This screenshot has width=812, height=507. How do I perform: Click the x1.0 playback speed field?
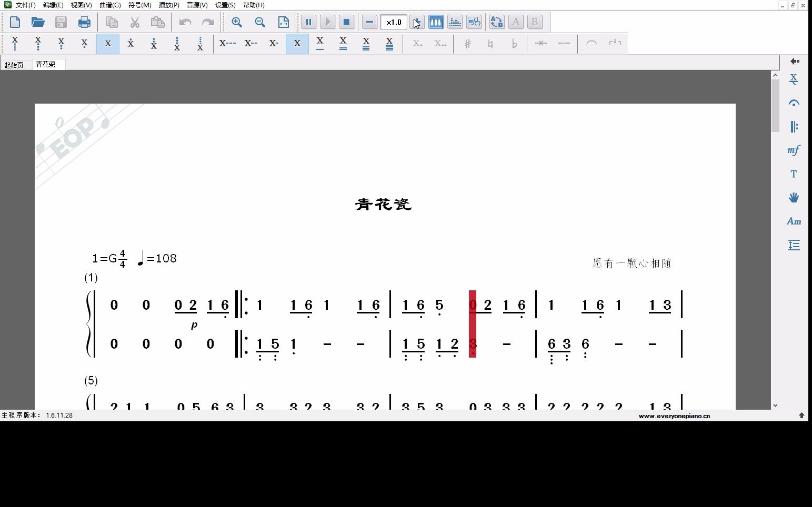(394, 22)
